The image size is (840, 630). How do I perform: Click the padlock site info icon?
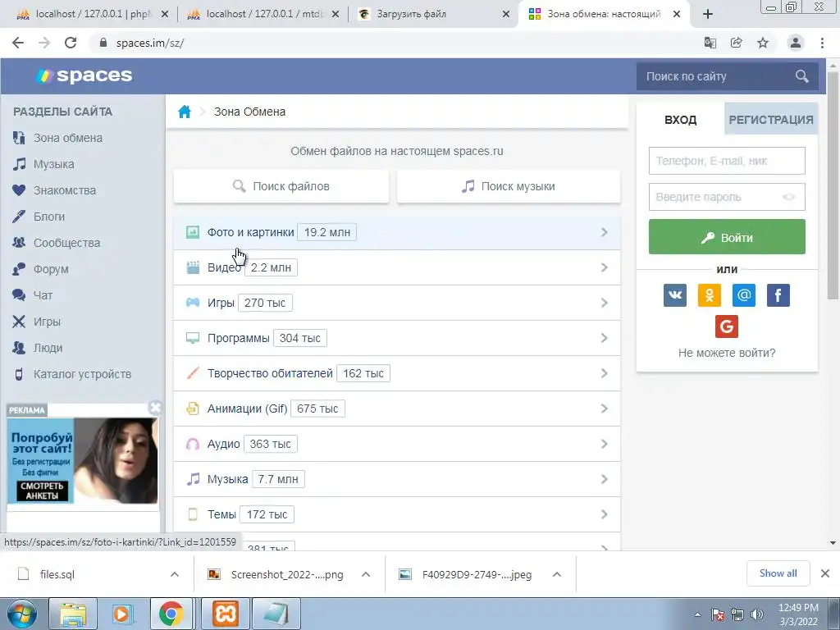click(x=103, y=43)
